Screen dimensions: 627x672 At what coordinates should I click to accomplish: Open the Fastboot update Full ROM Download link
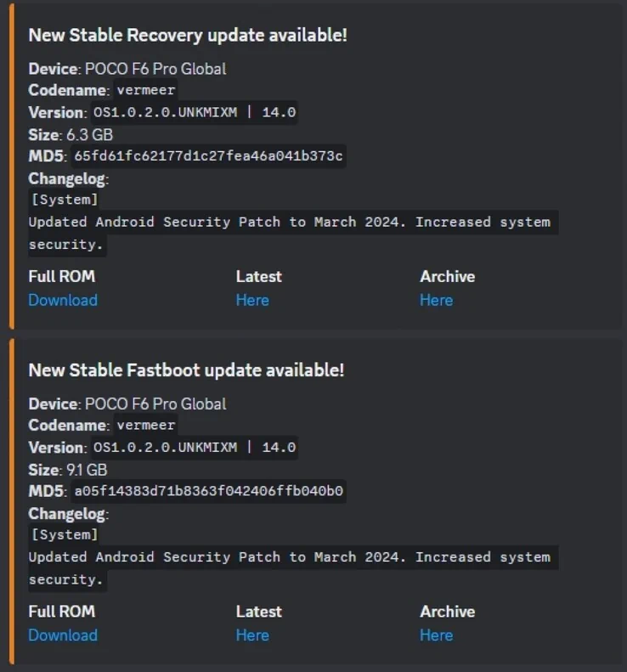pos(63,635)
